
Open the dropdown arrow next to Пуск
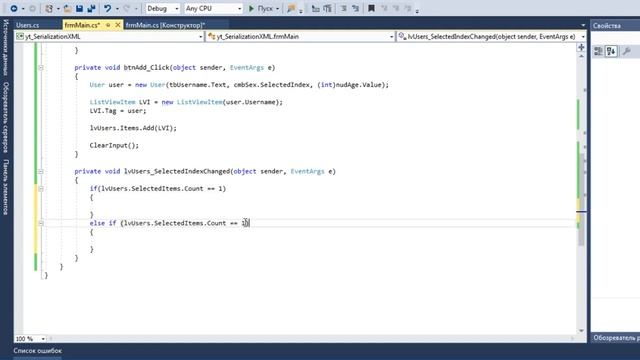pyautogui.click(x=278, y=9)
